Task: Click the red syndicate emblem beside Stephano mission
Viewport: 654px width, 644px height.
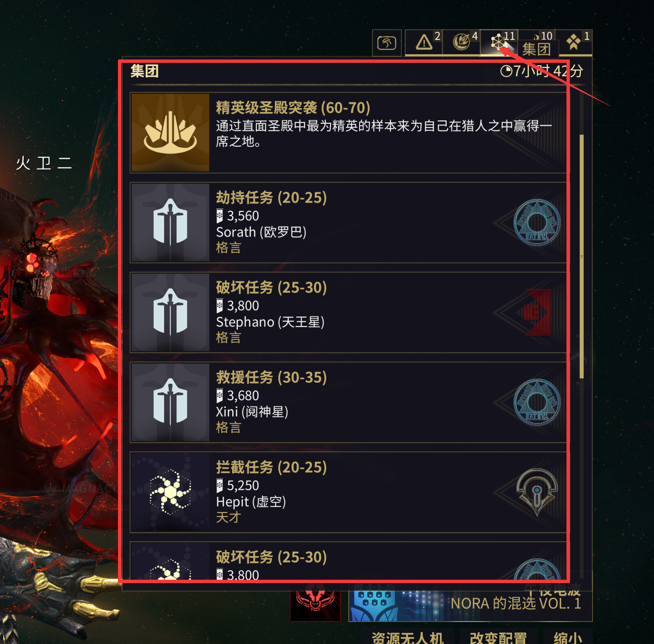Action: tap(537, 312)
